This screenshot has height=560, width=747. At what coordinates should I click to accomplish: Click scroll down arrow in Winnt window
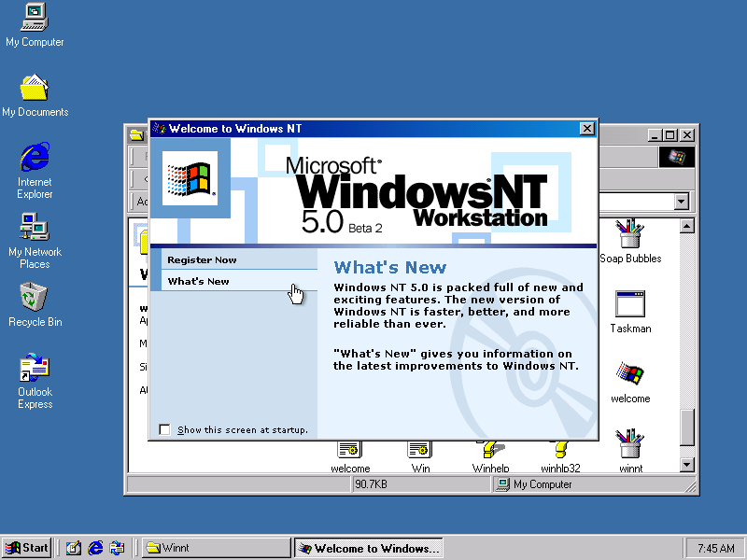click(686, 464)
